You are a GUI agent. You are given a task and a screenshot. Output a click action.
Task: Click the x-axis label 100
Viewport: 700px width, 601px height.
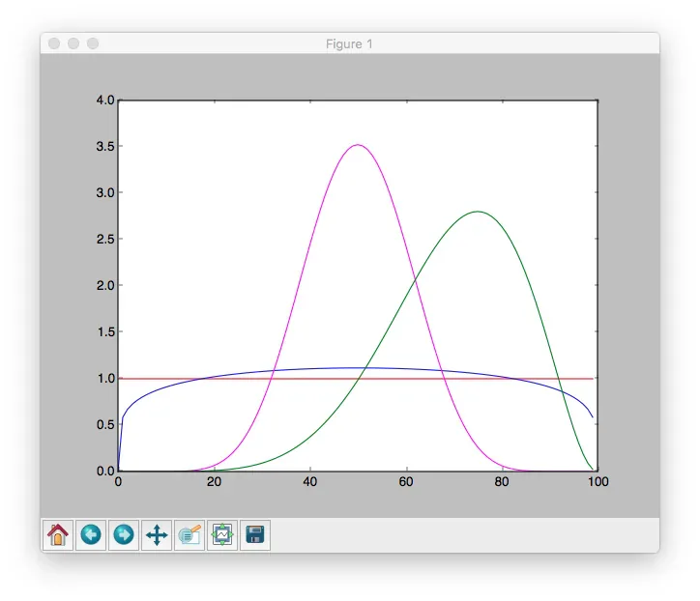point(598,482)
